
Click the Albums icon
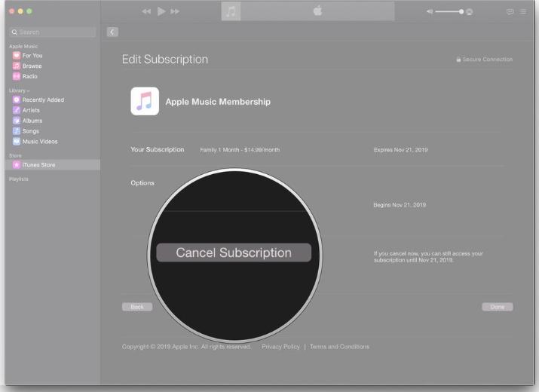click(x=17, y=121)
